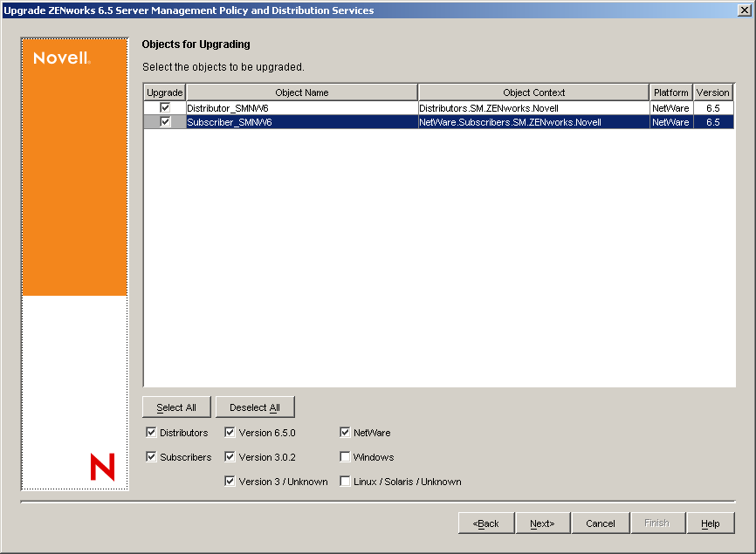Uncheck upgrade box for Distributor_SMNW6
Screen dimensions: 756x554
[x=165, y=108]
